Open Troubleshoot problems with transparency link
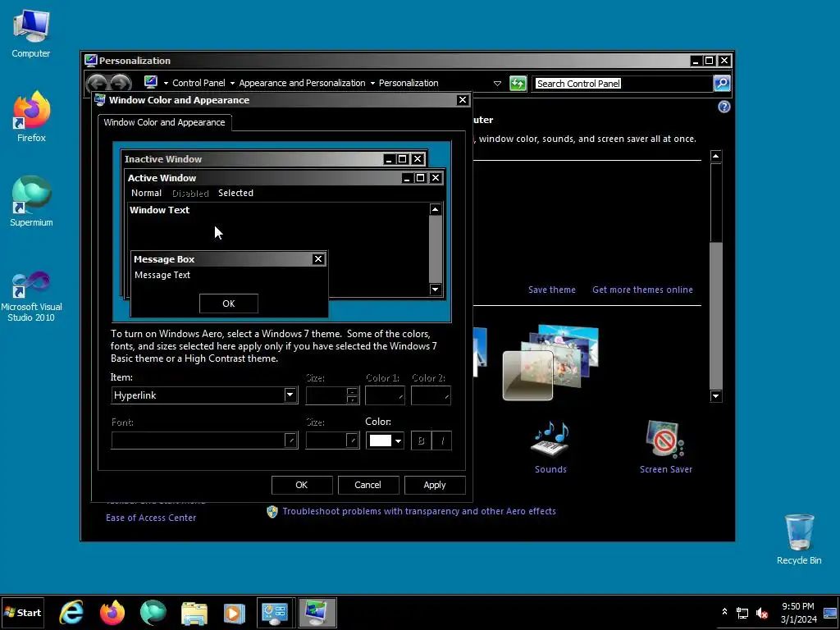This screenshot has height=630, width=840. (419, 512)
